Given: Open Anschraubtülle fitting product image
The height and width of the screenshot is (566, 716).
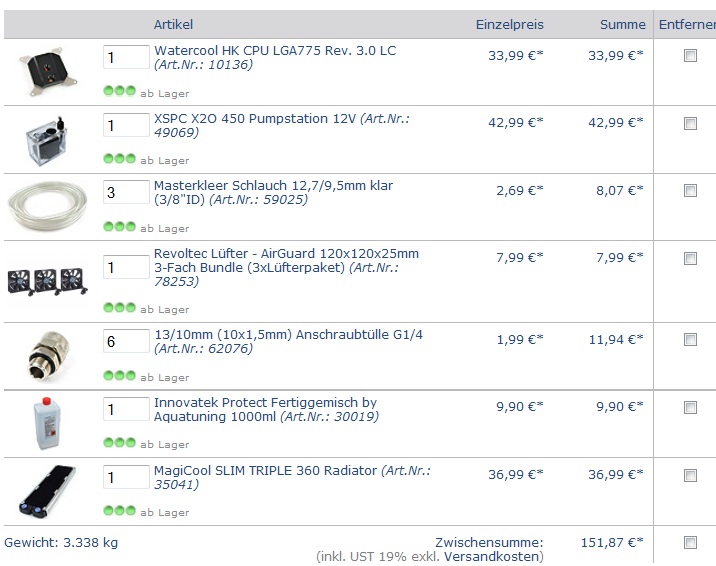Looking at the screenshot, I should 49,356.
